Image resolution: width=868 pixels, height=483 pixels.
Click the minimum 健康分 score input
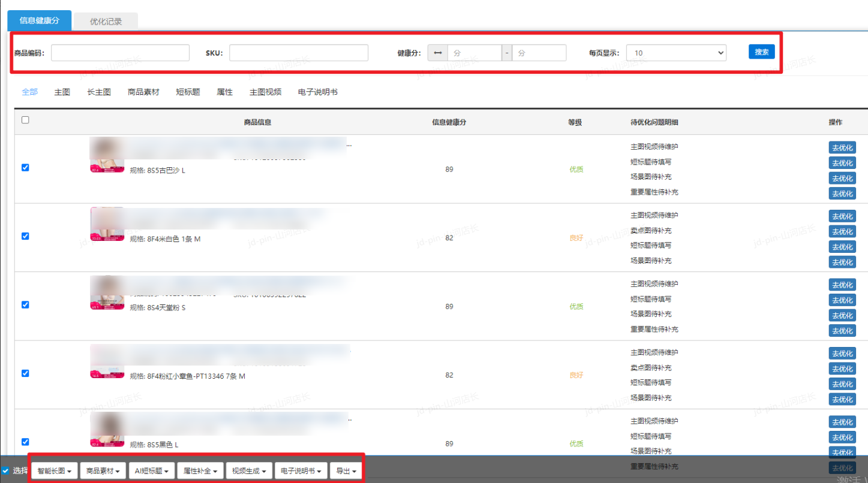474,53
